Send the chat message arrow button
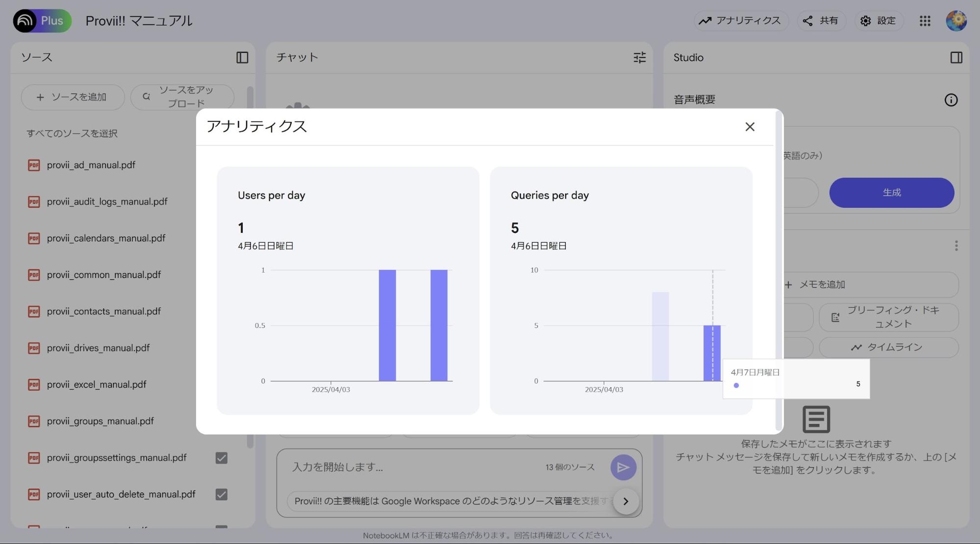 (x=623, y=467)
